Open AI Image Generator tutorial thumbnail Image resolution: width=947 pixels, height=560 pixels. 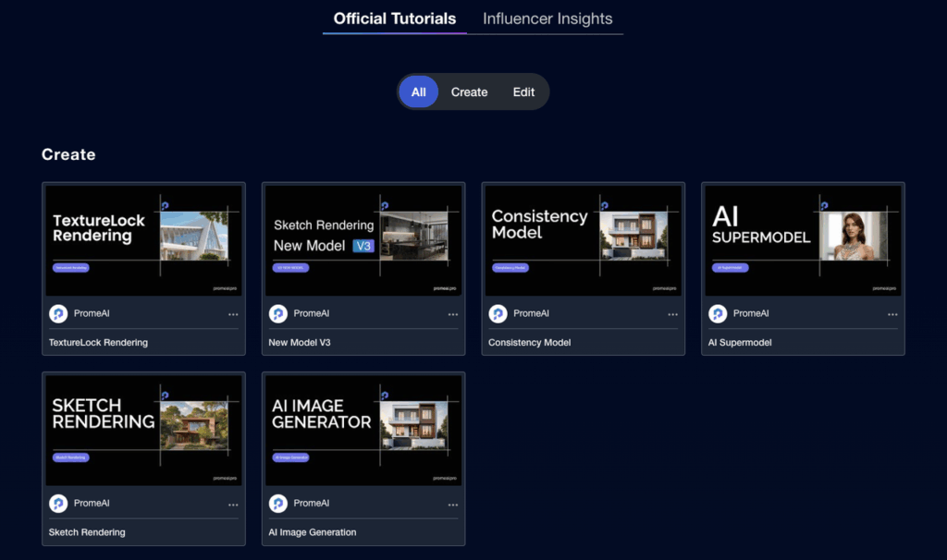pos(363,431)
